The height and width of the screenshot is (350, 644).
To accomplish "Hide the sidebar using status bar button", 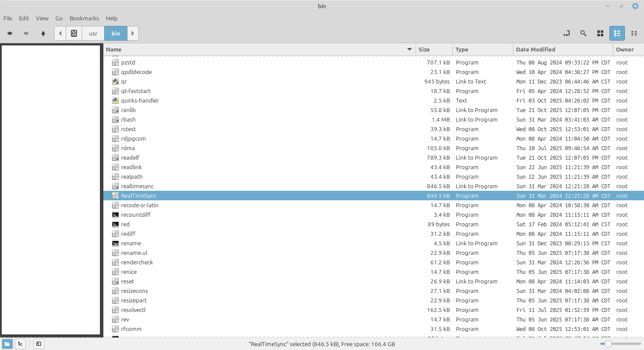I will (x=39, y=344).
